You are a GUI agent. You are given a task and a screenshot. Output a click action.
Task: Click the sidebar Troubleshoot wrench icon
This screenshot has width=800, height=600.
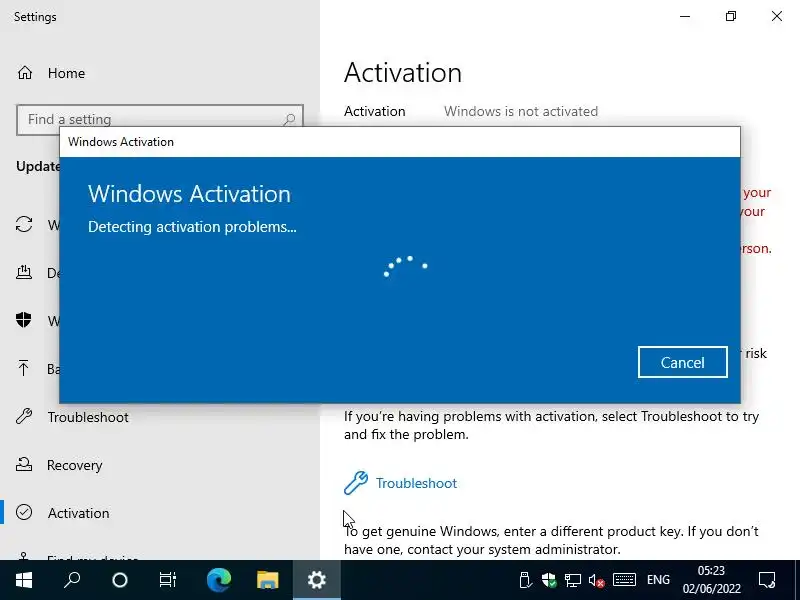click(x=24, y=417)
